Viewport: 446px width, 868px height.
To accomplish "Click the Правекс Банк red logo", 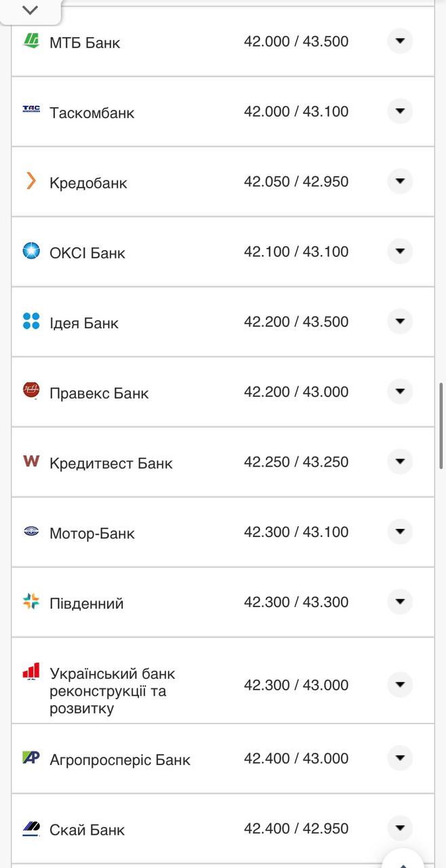I will pos(31,391).
